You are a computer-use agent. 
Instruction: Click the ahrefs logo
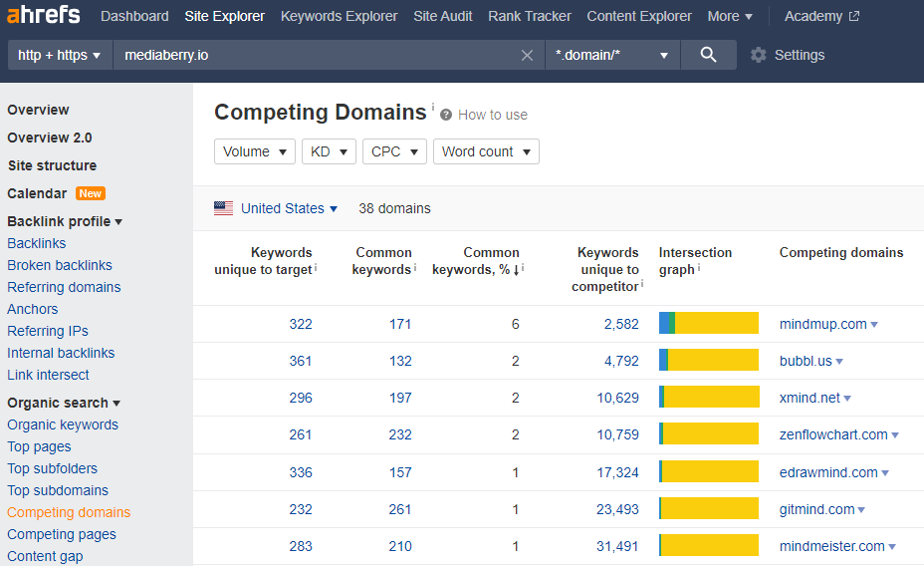[x=44, y=14]
